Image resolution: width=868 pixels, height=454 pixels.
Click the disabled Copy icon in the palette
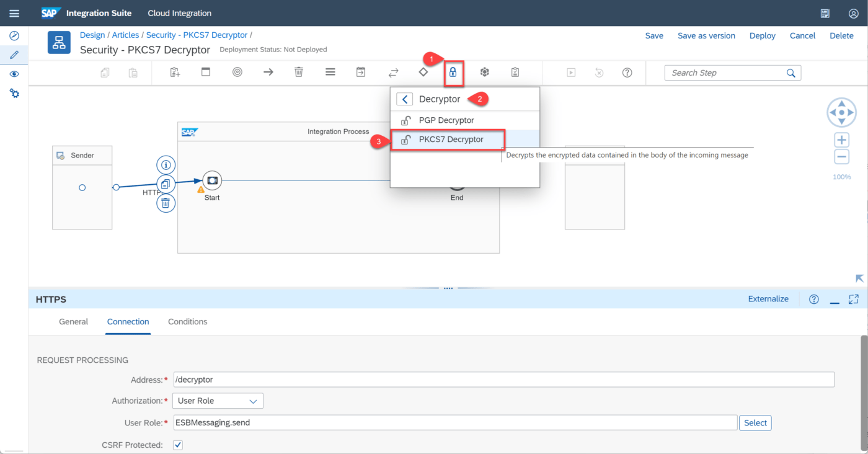(x=105, y=73)
